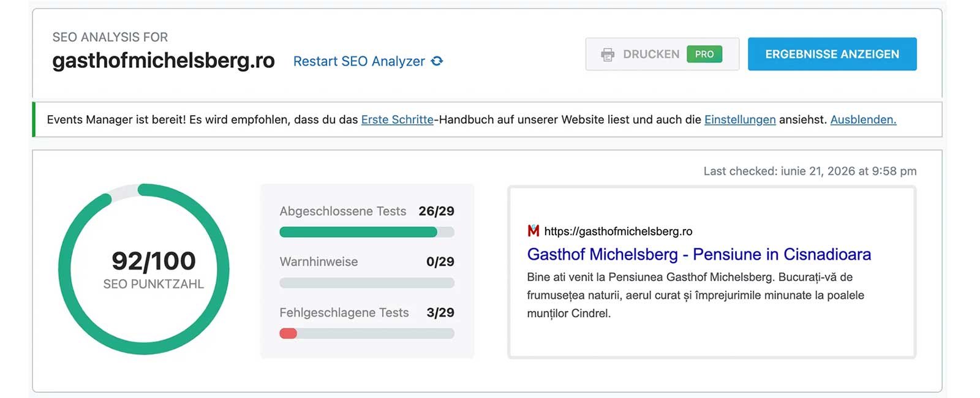Dismiss notice with Ausblenden link
980x398 pixels.
863,119
